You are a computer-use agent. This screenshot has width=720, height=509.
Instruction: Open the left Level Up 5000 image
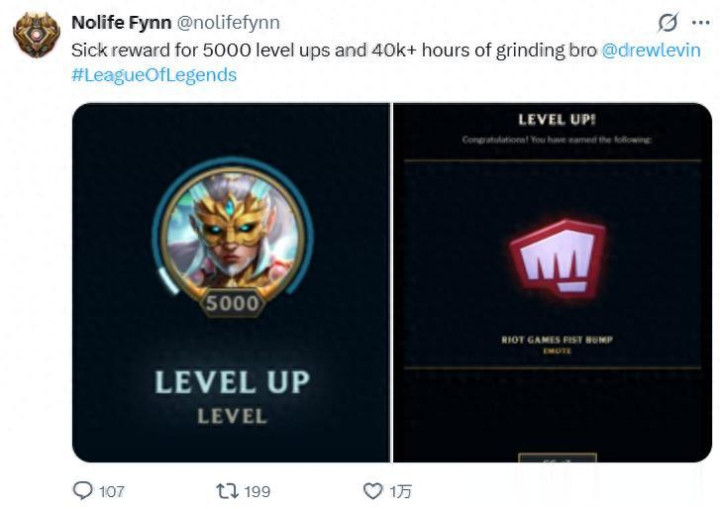(231, 283)
